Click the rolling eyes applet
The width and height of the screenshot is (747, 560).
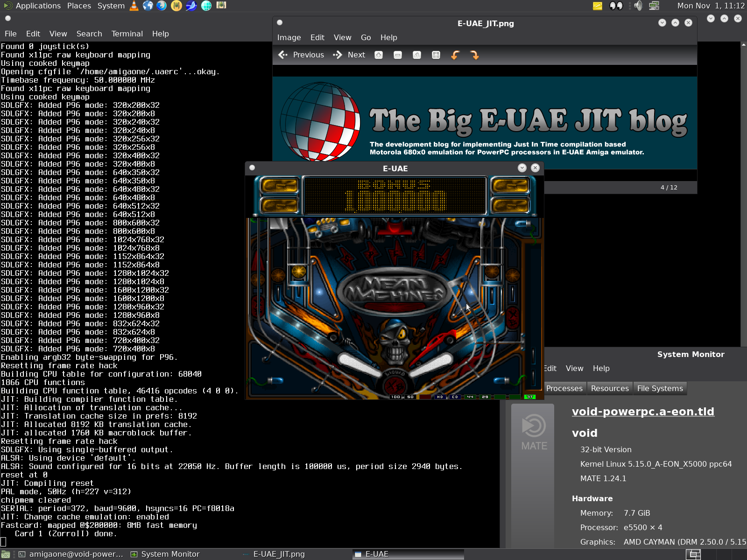[x=616, y=6]
